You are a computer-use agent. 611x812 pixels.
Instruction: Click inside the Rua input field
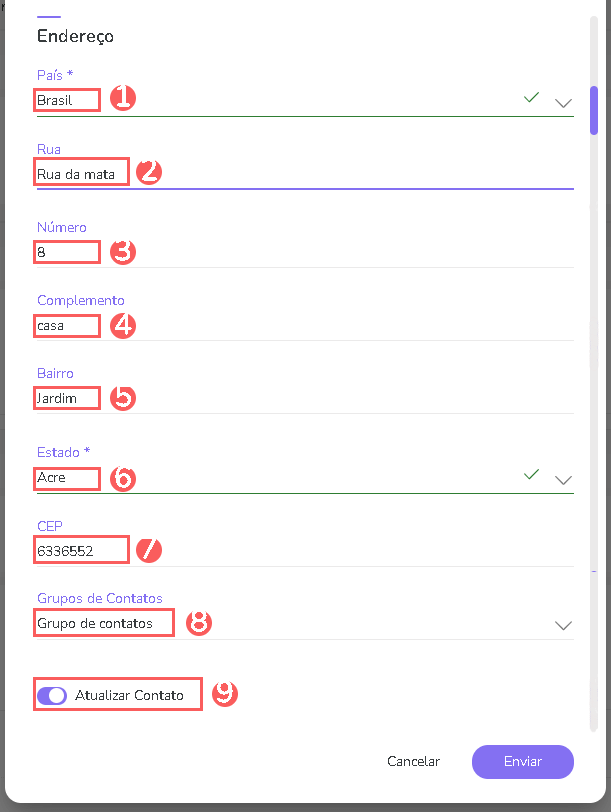coord(80,172)
